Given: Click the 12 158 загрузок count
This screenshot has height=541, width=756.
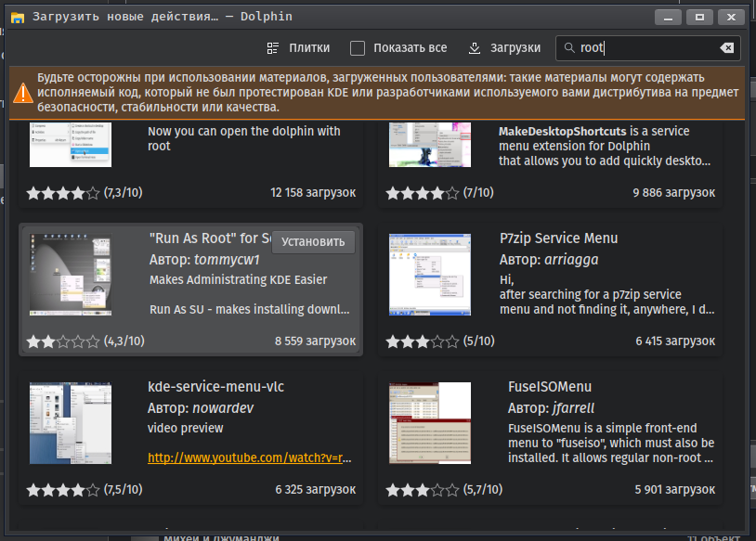Looking at the screenshot, I should click(313, 193).
